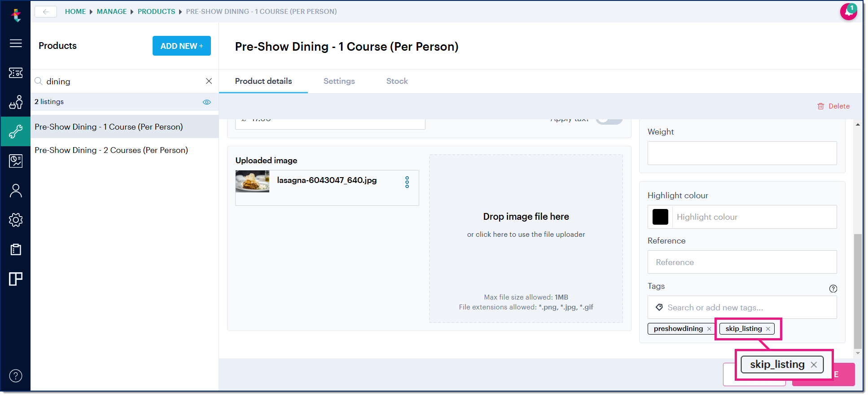Go to PRODUCTS breadcrumb
The height and width of the screenshot is (396, 868).
pyautogui.click(x=156, y=12)
